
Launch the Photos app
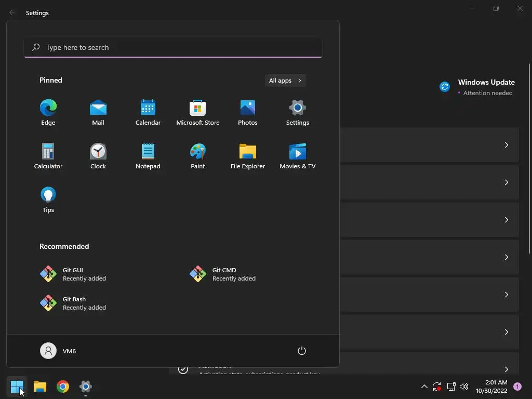248,113
